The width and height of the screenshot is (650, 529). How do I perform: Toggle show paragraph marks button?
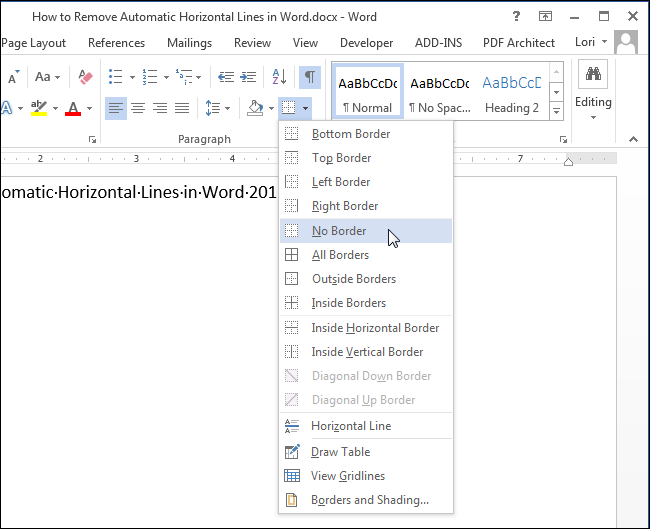click(x=310, y=77)
